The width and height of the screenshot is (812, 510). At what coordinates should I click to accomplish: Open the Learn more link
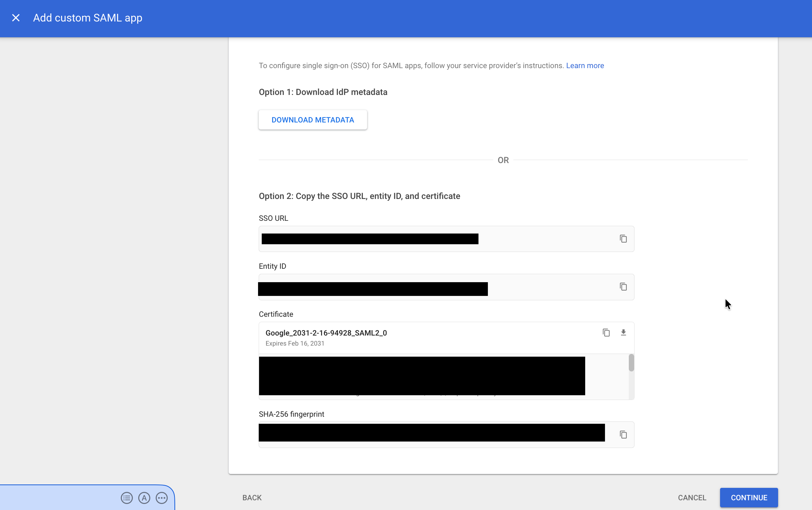coord(585,65)
